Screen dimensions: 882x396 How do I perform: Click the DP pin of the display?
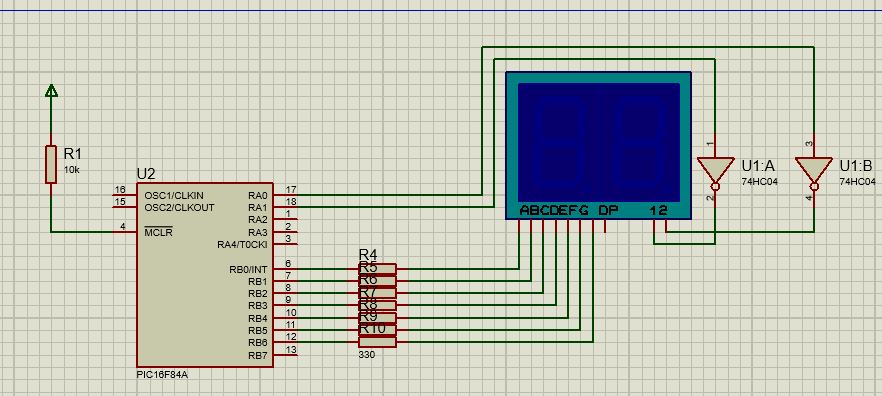605,226
